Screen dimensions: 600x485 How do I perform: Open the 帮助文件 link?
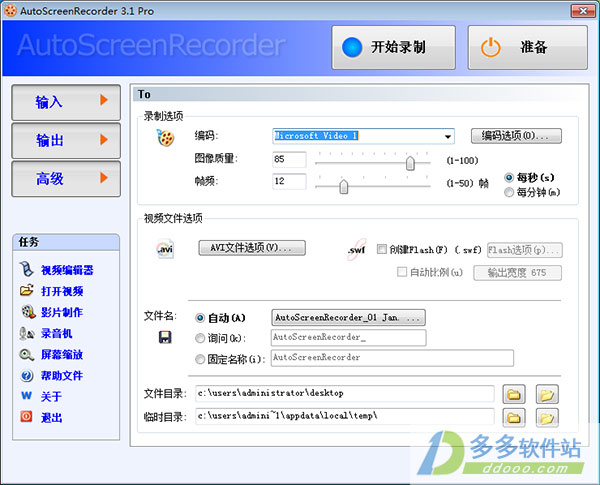[62, 376]
